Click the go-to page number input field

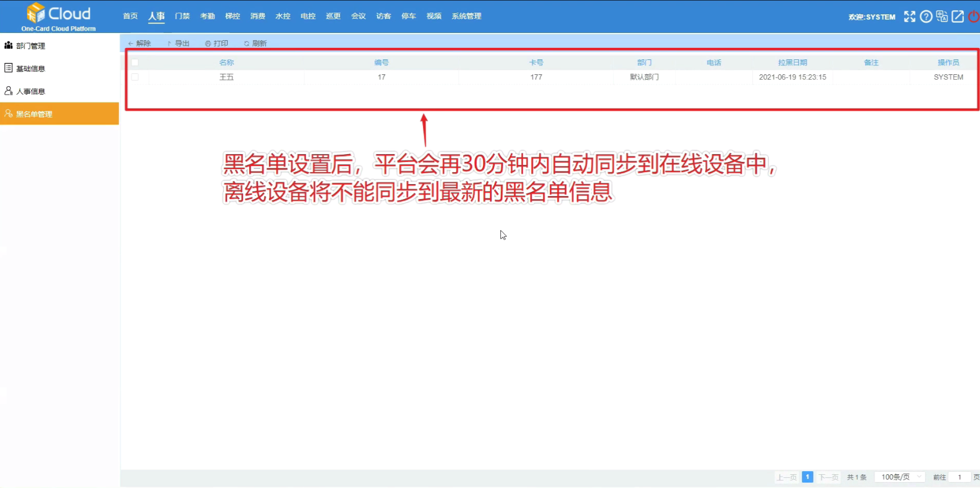pos(960,477)
